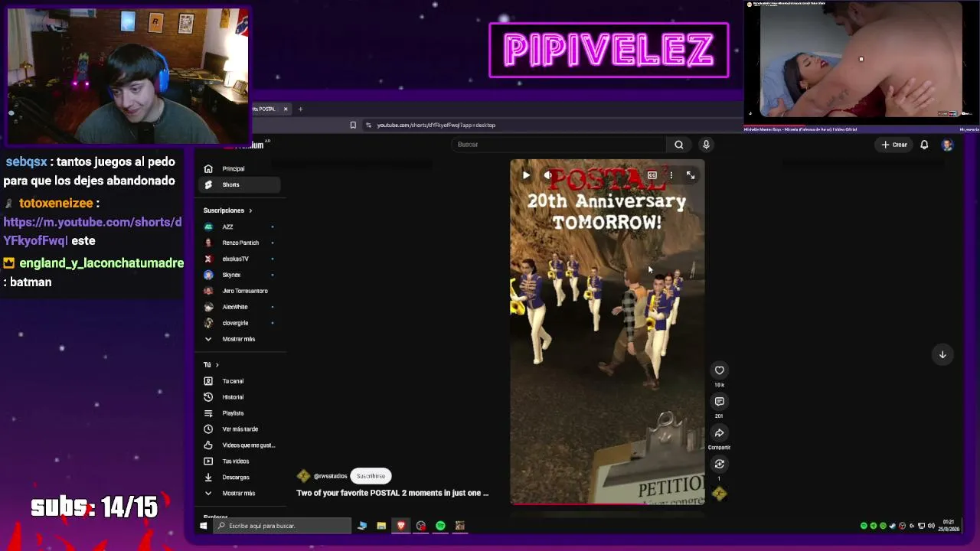Open File Explorer from the taskbar
Viewport: 980px width, 551px height.
(x=381, y=526)
